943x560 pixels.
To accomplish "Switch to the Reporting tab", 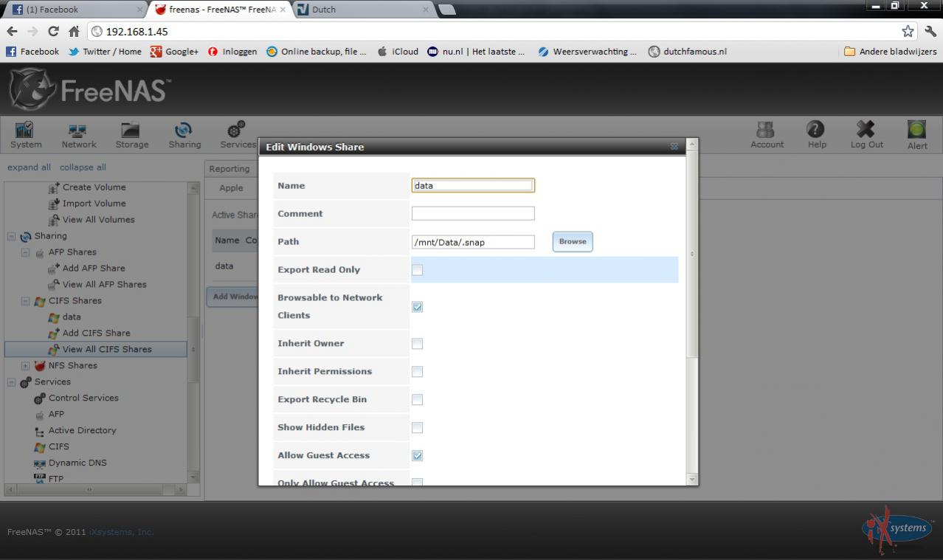I will coord(229,169).
